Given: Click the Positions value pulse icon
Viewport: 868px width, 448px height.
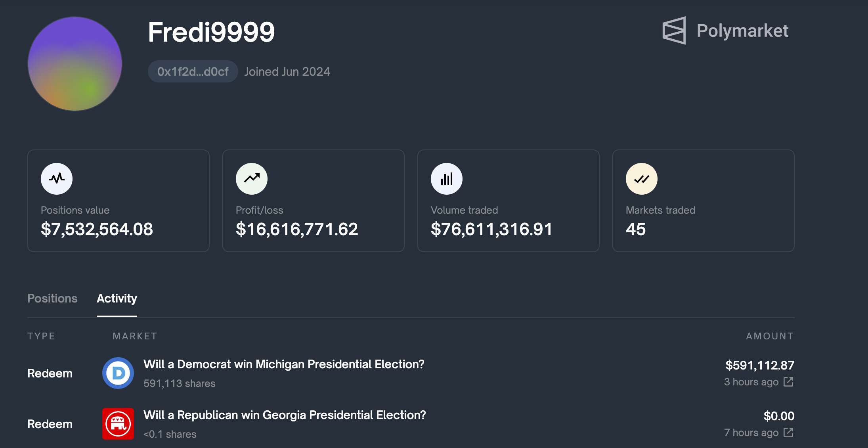Looking at the screenshot, I should 57,179.
